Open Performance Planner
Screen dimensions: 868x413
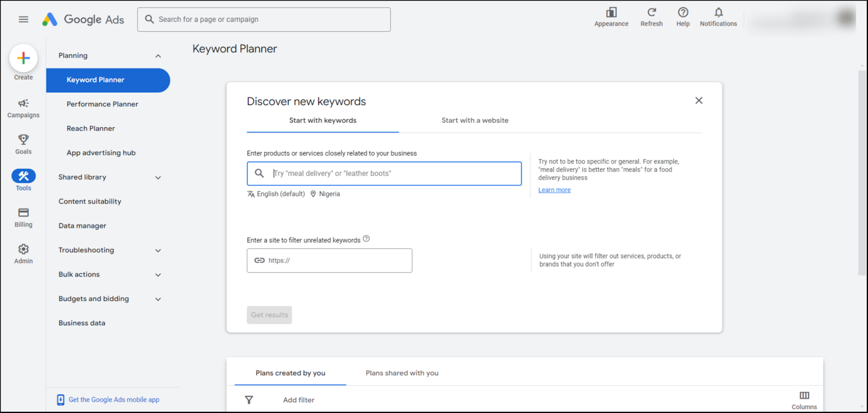103,104
